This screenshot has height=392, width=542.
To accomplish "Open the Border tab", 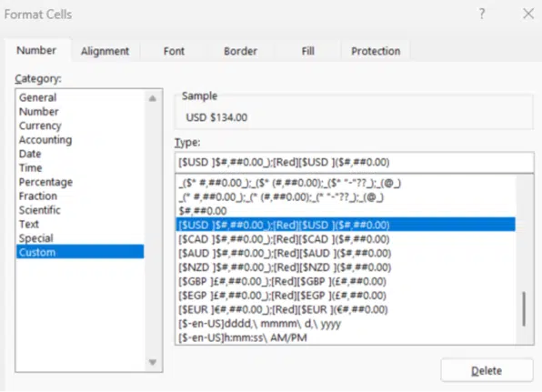I will pyautogui.click(x=240, y=51).
